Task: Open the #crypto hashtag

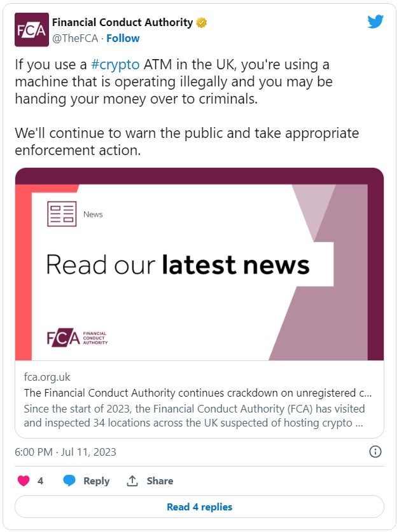Action: pos(114,66)
